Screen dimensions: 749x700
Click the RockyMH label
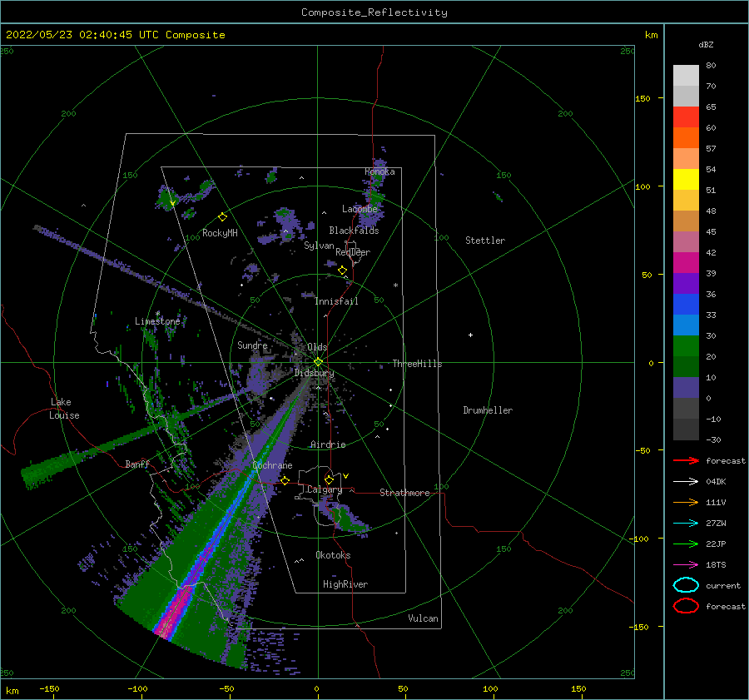[x=220, y=233]
